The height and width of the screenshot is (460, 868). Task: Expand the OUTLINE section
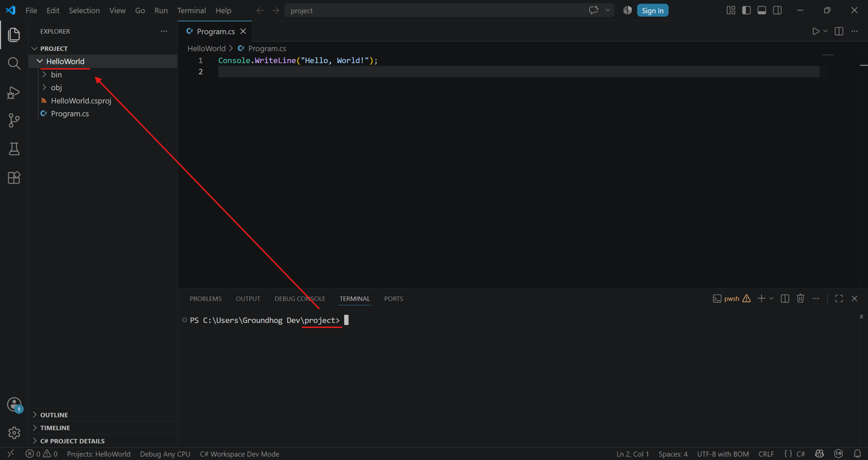pos(35,414)
